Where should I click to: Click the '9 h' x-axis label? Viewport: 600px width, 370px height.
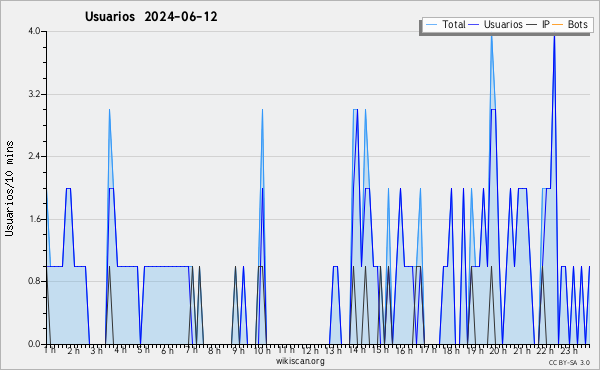pyautogui.click(x=238, y=350)
